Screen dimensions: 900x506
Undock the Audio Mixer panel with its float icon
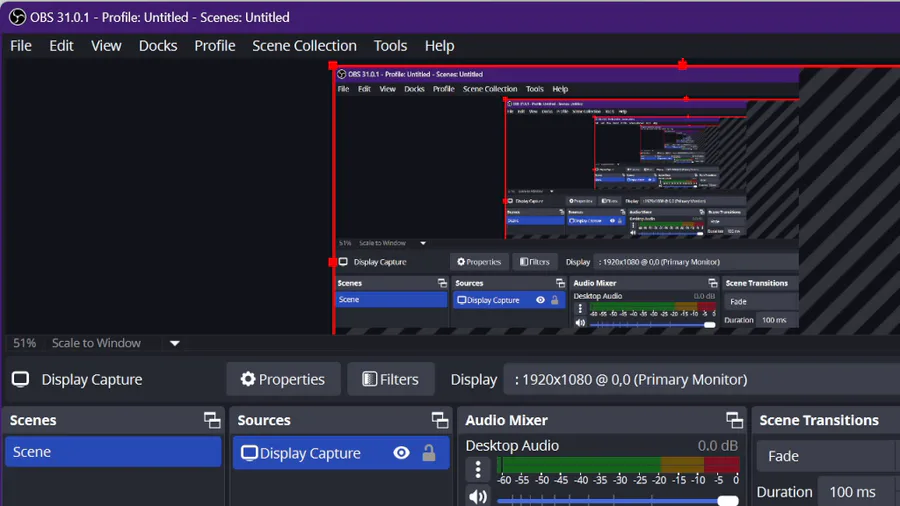(x=735, y=421)
